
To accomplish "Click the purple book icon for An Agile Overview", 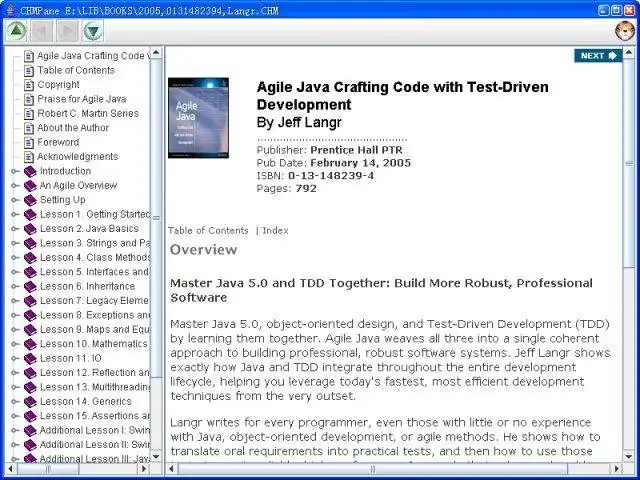I will point(30,186).
